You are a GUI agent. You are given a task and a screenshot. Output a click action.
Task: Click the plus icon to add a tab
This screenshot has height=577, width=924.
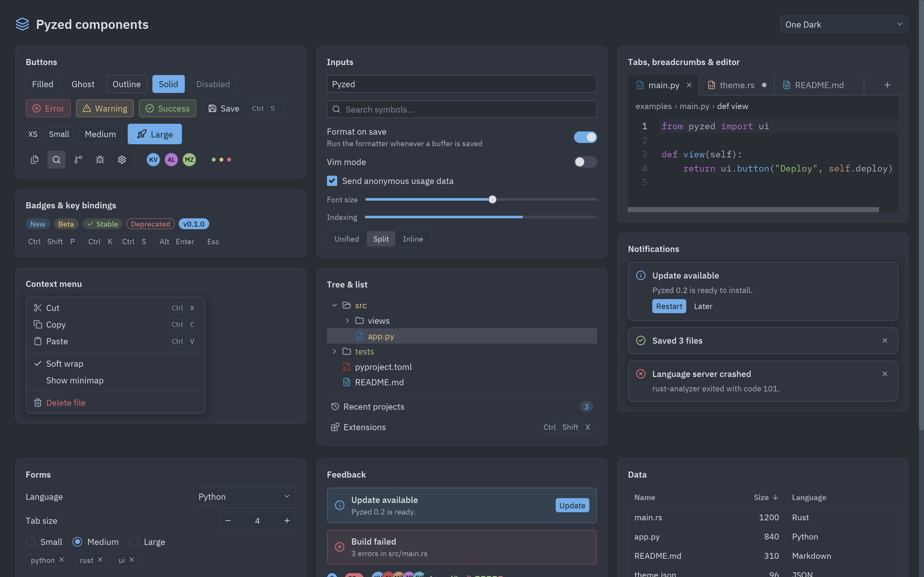click(887, 85)
